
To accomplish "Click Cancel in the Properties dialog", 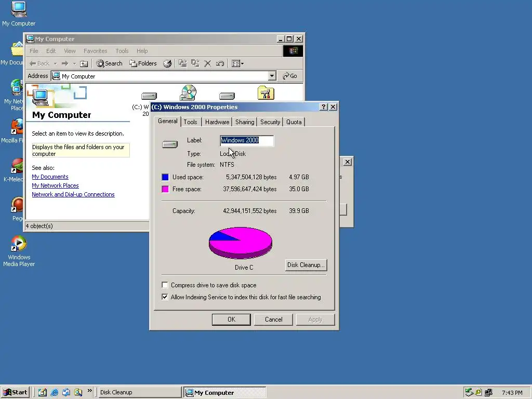I will [x=273, y=320].
